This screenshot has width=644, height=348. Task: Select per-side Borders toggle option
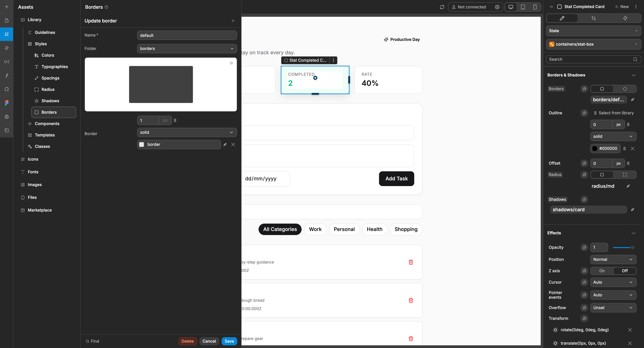[625, 89]
